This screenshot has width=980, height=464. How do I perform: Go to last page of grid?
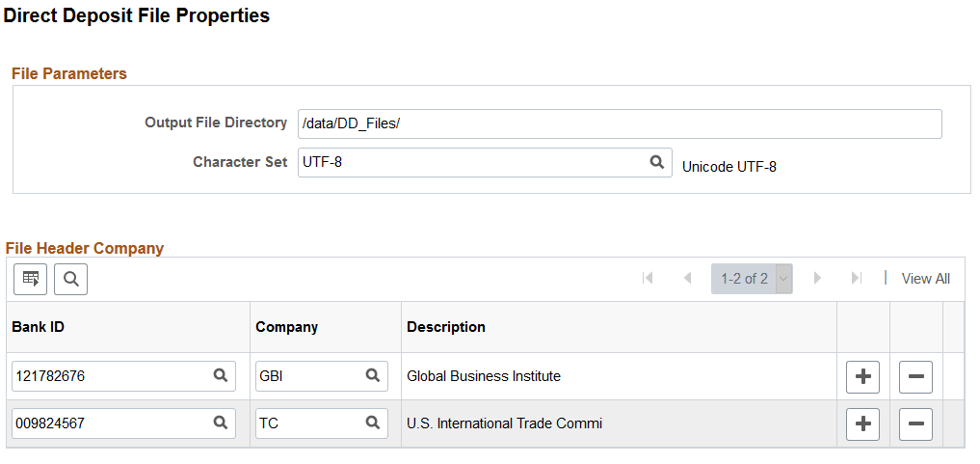856,279
